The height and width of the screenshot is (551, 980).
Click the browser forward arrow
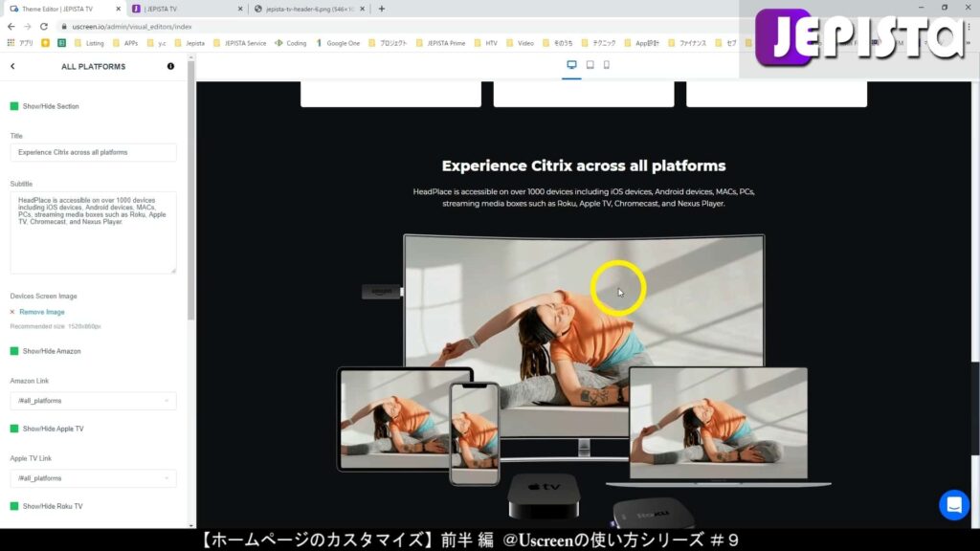28,26
